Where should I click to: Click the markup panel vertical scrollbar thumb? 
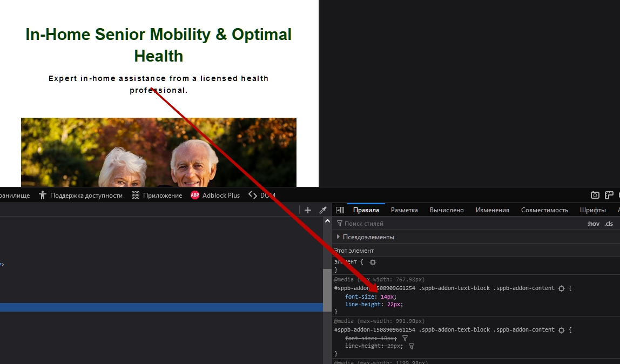click(x=327, y=289)
